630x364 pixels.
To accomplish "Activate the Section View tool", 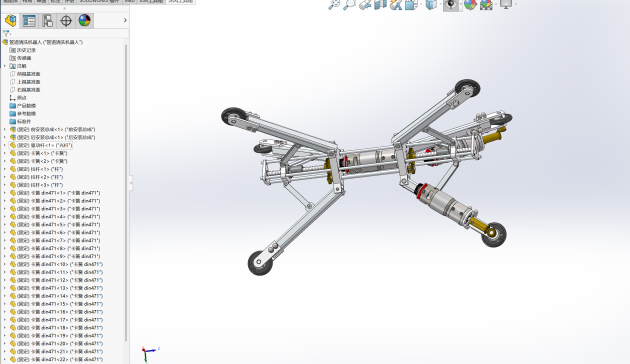I will coord(380,4).
